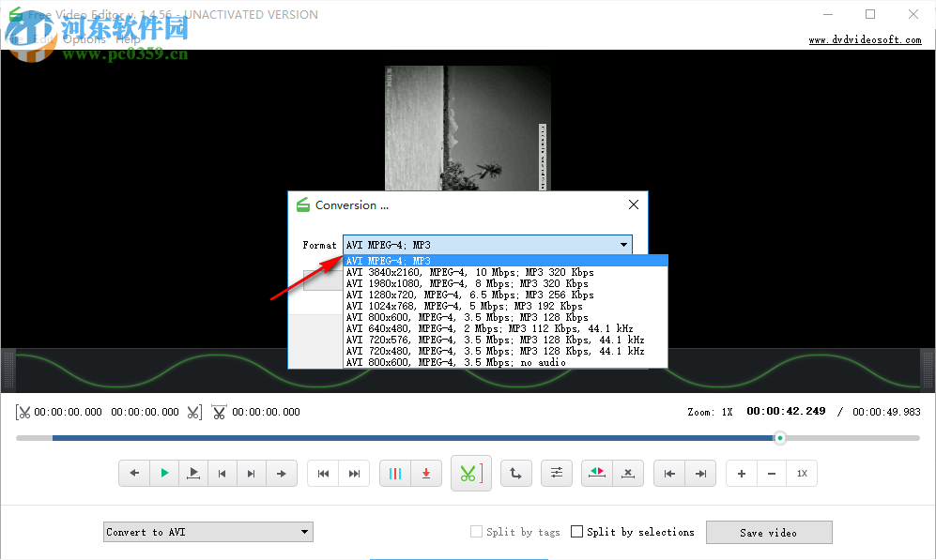Image resolution: width=936 pixels, height=560 pixels.
Task: Open the Options menu
Action: coord(84,39)
